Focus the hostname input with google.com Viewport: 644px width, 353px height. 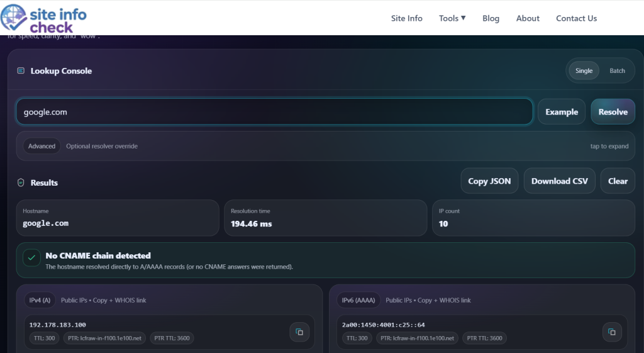tap(274, 112)
